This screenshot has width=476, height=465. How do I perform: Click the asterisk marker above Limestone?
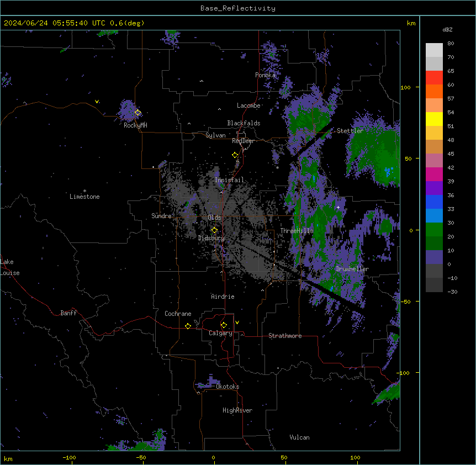84,191
